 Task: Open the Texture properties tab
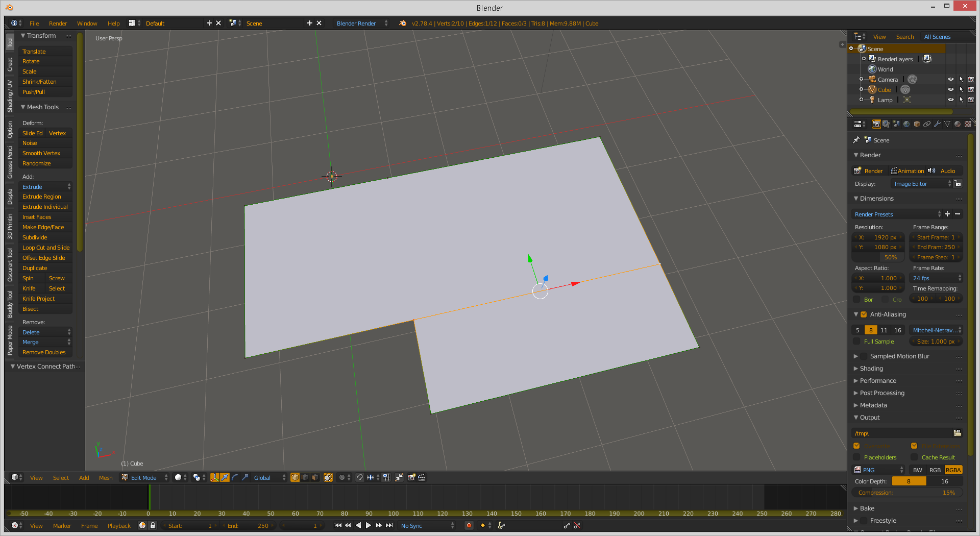(x=968, y=124)
